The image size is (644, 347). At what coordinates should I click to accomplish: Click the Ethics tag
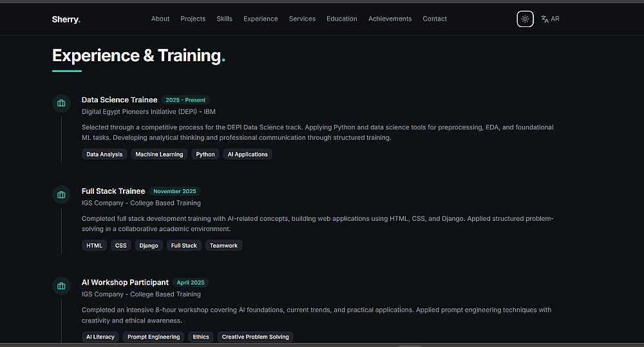coord(201,337)
